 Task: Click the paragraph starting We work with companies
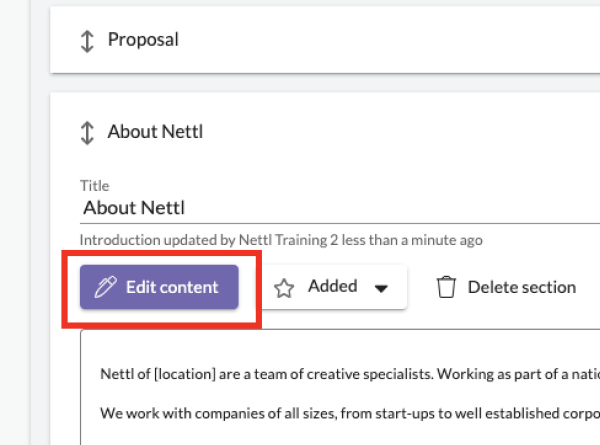(x=350, y=413)
